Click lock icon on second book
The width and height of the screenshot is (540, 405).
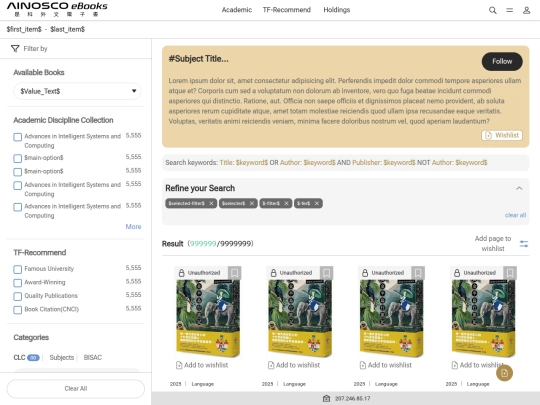click(273, 273)
